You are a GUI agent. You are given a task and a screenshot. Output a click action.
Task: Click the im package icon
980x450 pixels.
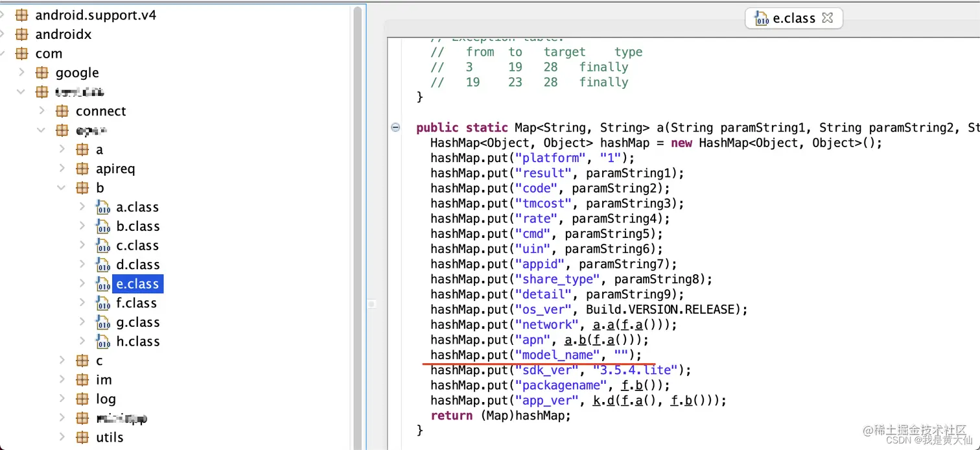(x=82, y=380)
